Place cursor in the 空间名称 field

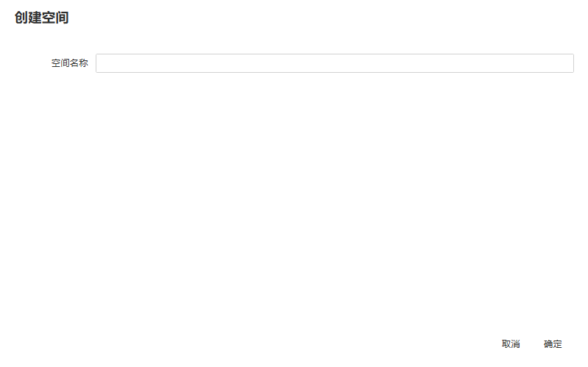pyautogui.click(x=335, y=63)
